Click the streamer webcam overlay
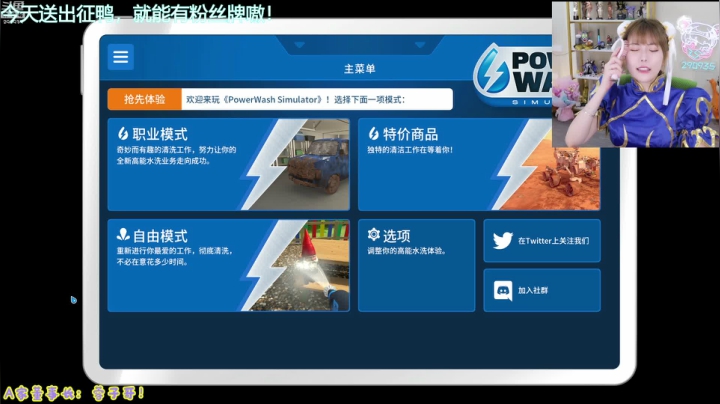720x404 pixels. [x=636, y=74]
